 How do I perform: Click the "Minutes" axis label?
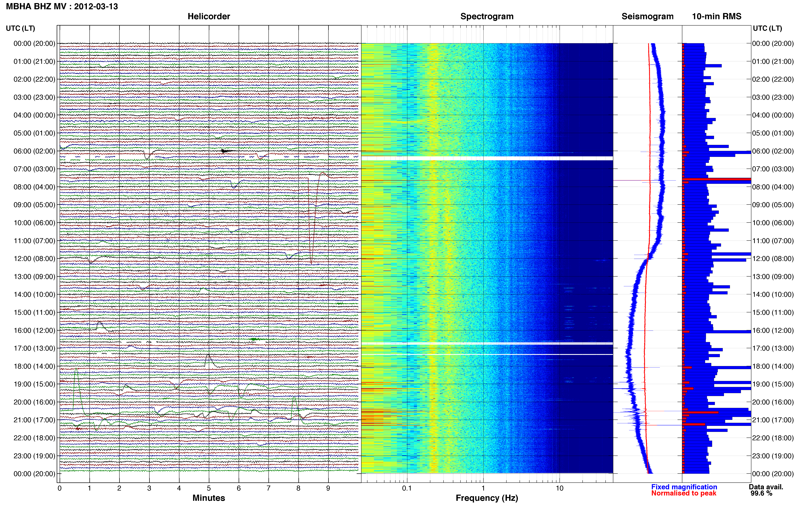pyautogui.click(x=208, y=498)
